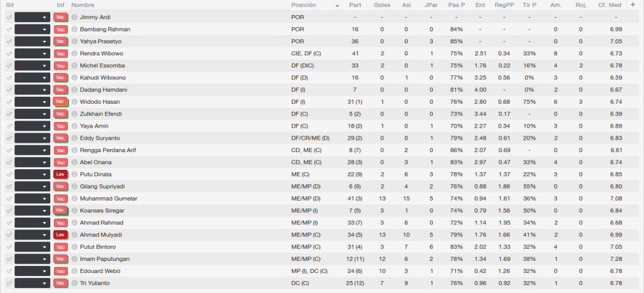Toggle the checkmark for Imam Paputungan's row
The height and width of the screenshot is (293, 644).
[9, 259]
